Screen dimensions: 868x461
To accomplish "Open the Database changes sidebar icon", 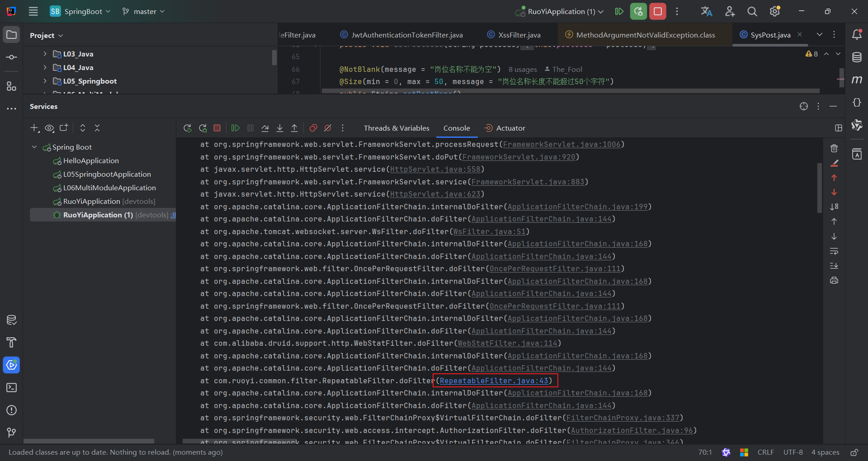I will 11,320.
